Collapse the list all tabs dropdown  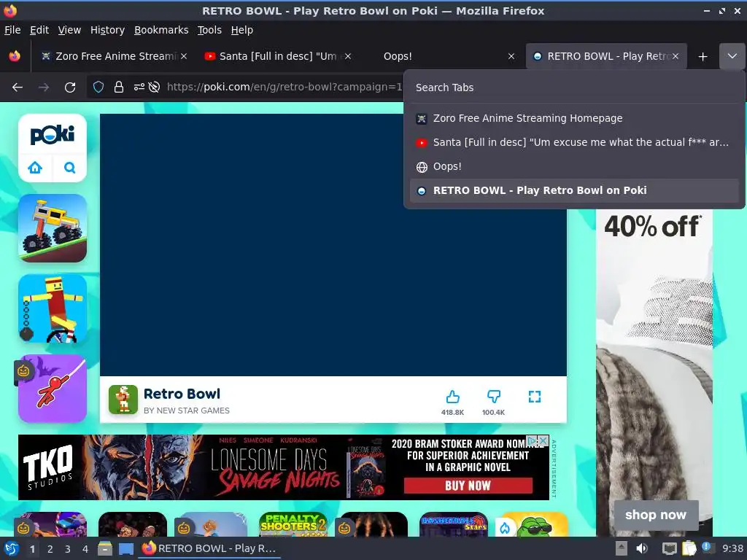732,56
